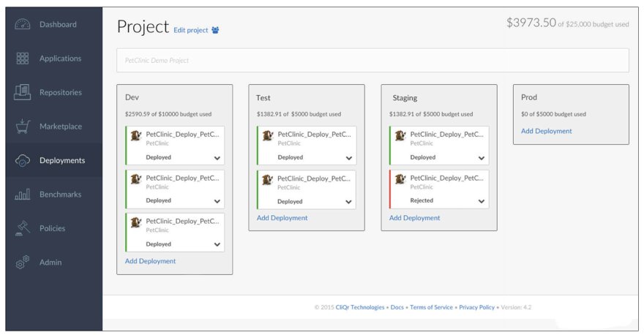Screen dimensions: 644x335
Task: Expand the second Test deployment chevron
Action: click(x=348, y=201)
